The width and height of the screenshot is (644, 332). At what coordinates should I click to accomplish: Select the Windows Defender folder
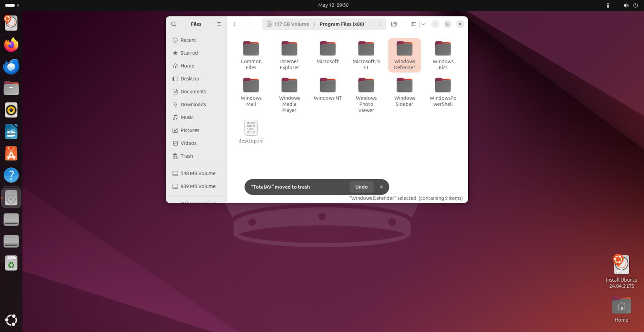(x=405, y=55)
